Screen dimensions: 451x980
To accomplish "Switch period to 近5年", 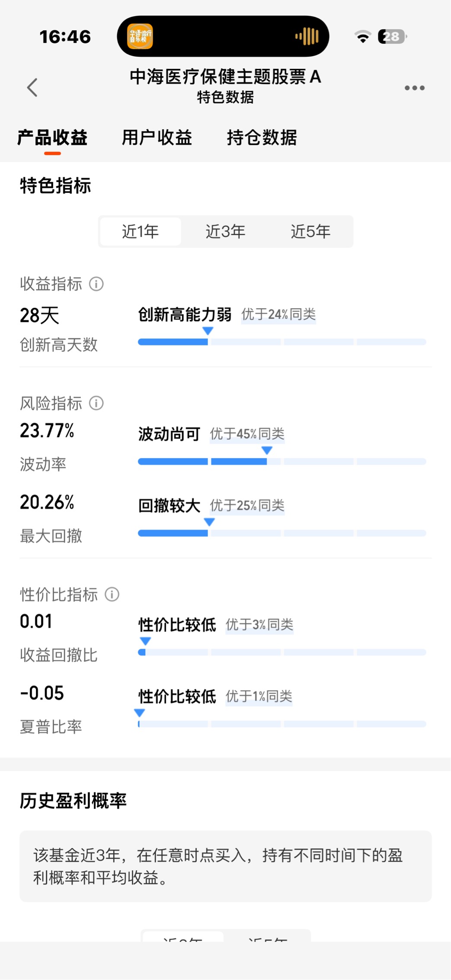I will pyautogui.click(x=310, y=232).
